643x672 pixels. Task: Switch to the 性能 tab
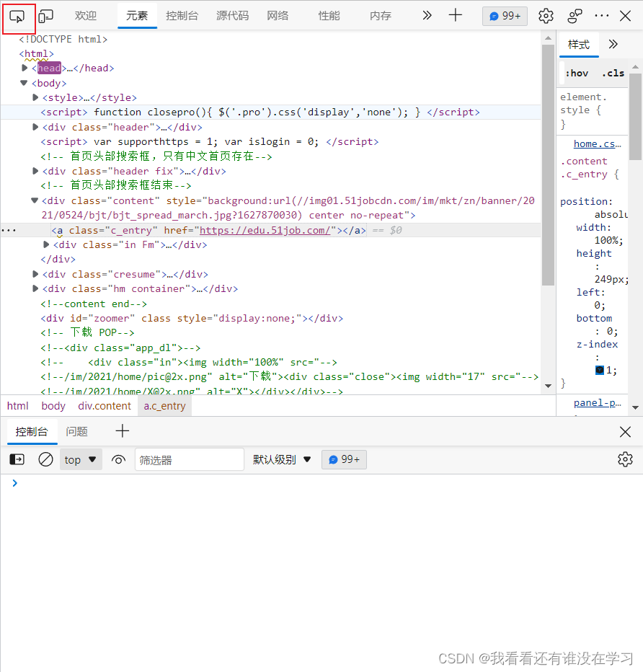pos(329,16)
